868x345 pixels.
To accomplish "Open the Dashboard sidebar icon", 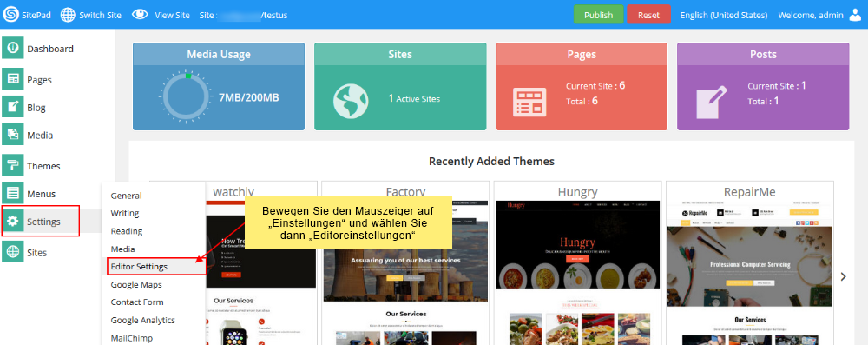I will 13,49.
